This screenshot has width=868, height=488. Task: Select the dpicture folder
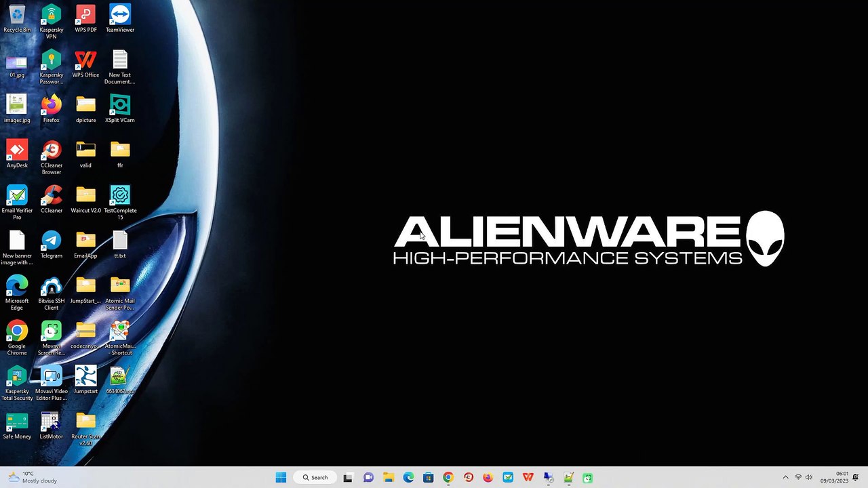85,108
